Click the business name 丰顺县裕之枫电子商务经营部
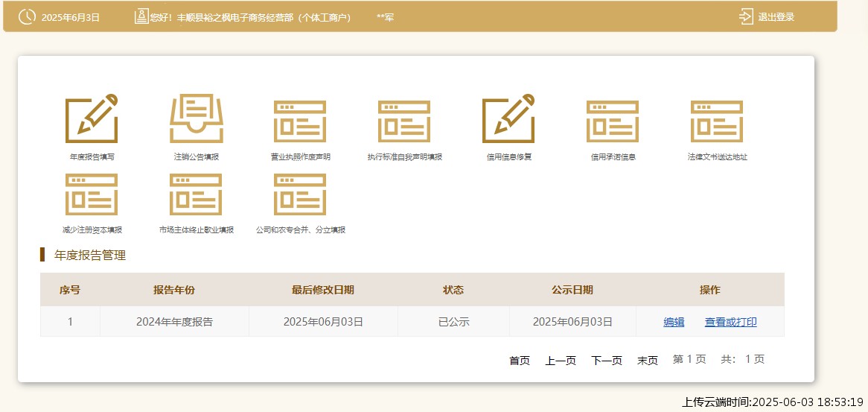The width and height of the screenshot is (868, 412). point(234,17)
